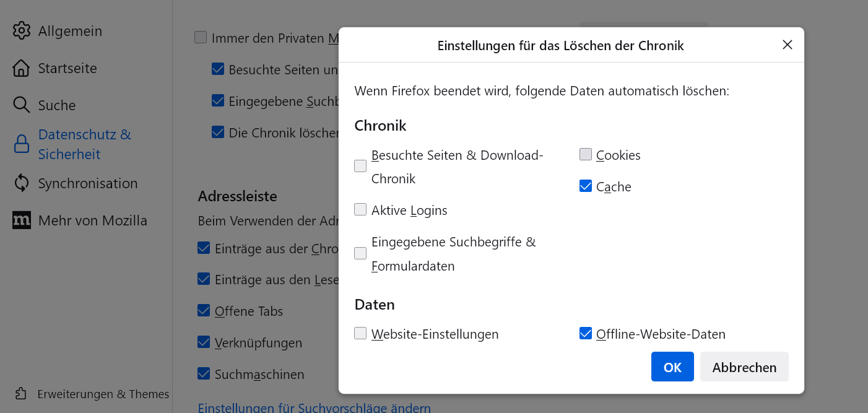Image resolution: width=868 pixels, height=413 pixels.
Task: Check the Website-Einstellungen box
Action: pos(360,334)
